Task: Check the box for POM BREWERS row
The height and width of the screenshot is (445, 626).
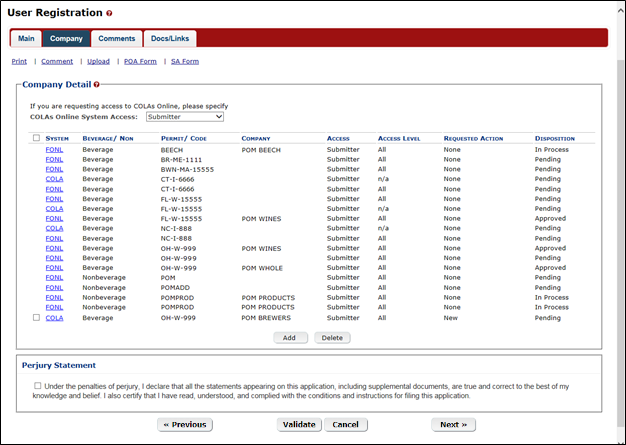Action: [36, 318]
